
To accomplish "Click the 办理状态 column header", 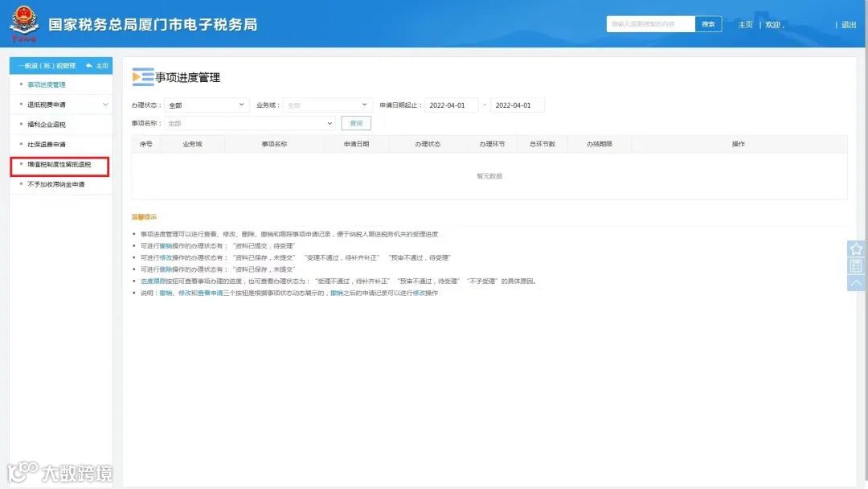I will pyautogui.click(x=428, y=144).
